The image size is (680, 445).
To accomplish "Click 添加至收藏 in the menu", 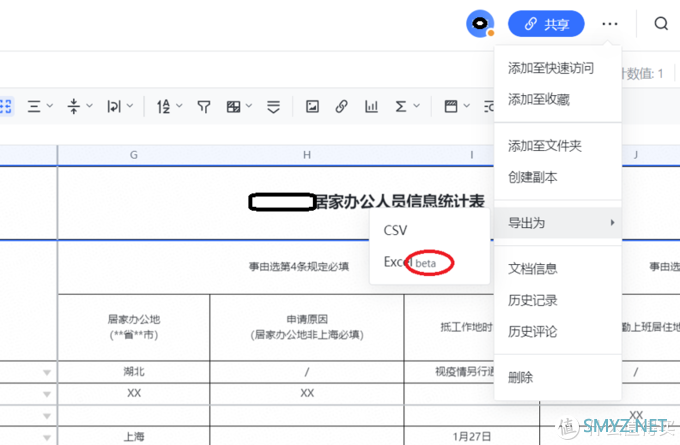I will coord(539,100).
